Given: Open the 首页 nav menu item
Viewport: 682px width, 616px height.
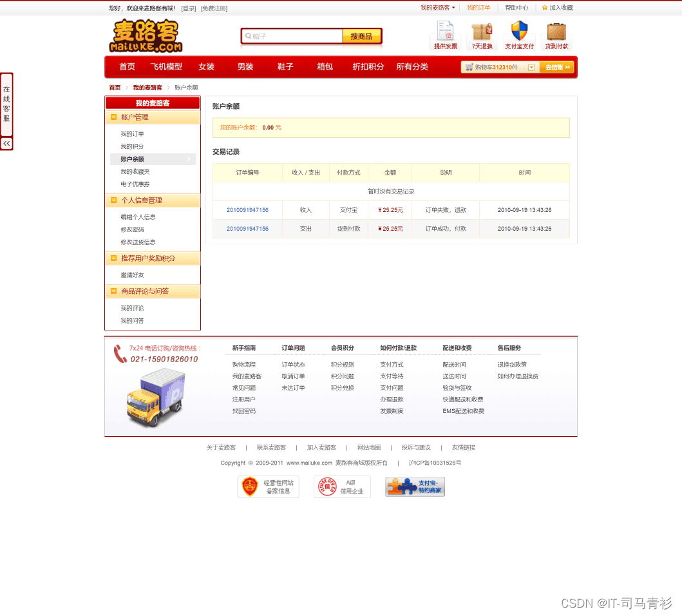Looking at the screenshot, I should [x=127, y=66].
